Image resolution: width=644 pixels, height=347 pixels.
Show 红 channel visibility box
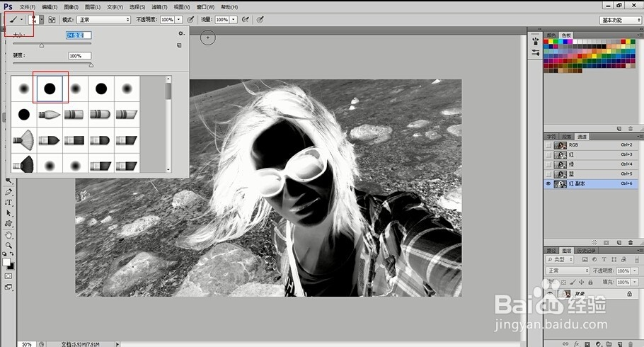548,155
